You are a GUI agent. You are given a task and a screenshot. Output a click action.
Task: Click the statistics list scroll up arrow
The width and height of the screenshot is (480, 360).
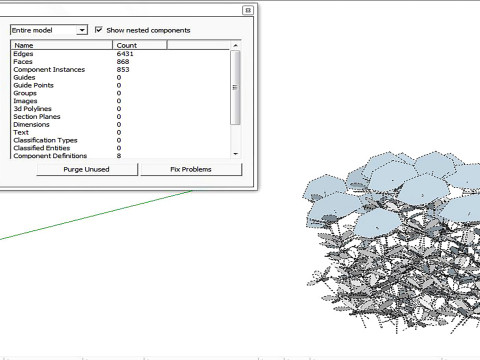coord(235,45)
